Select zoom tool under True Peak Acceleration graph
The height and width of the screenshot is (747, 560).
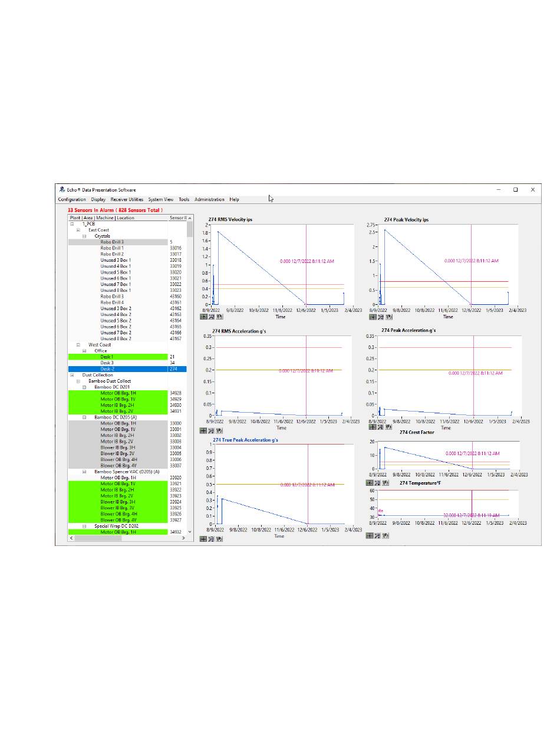point(212,539)
